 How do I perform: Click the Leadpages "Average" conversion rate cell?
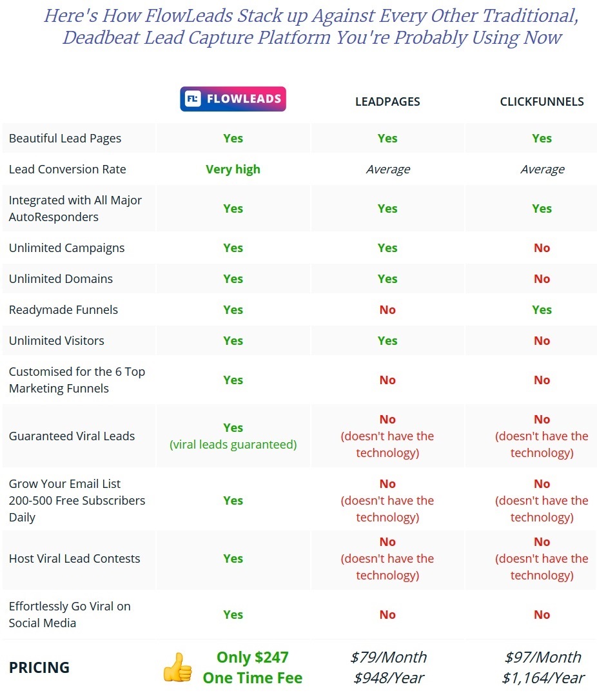pyautogui.click(x=388, y=170)
